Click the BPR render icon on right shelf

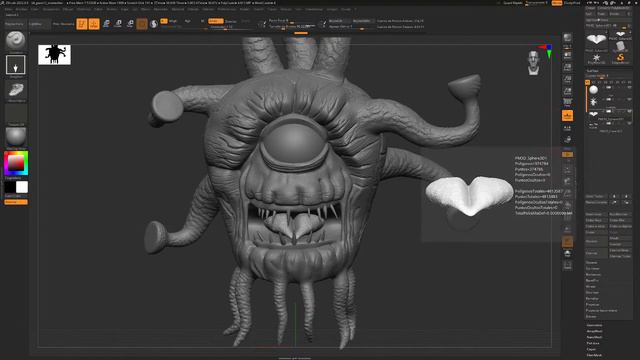[x=567, y=38]
